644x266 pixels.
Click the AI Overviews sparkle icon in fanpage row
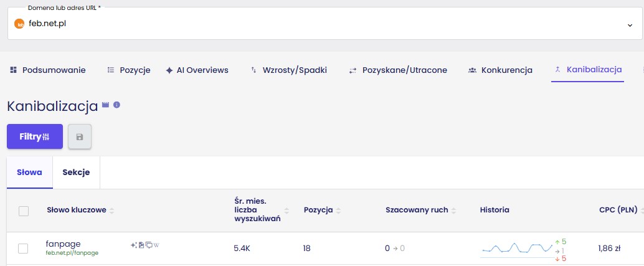[134, 245]
